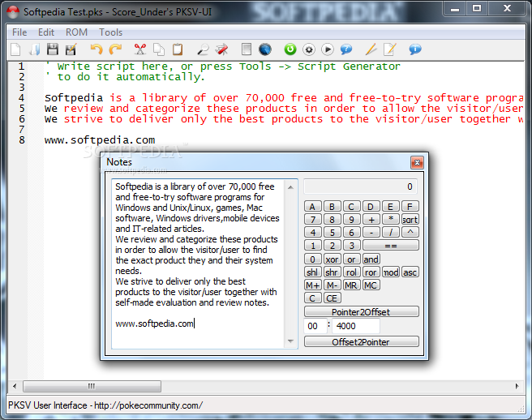
Task: Redo the last undone edit
Action: [x=115, y=49]
